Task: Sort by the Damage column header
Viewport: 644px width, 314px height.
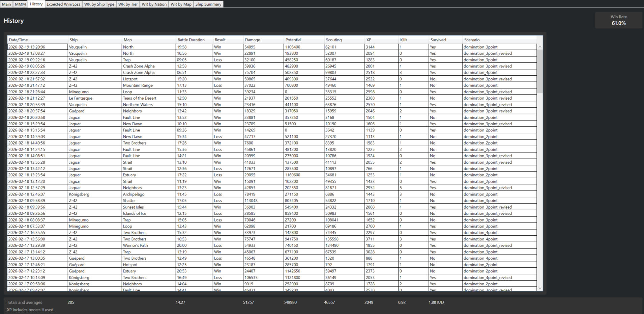Action: [x=263, y=40]
